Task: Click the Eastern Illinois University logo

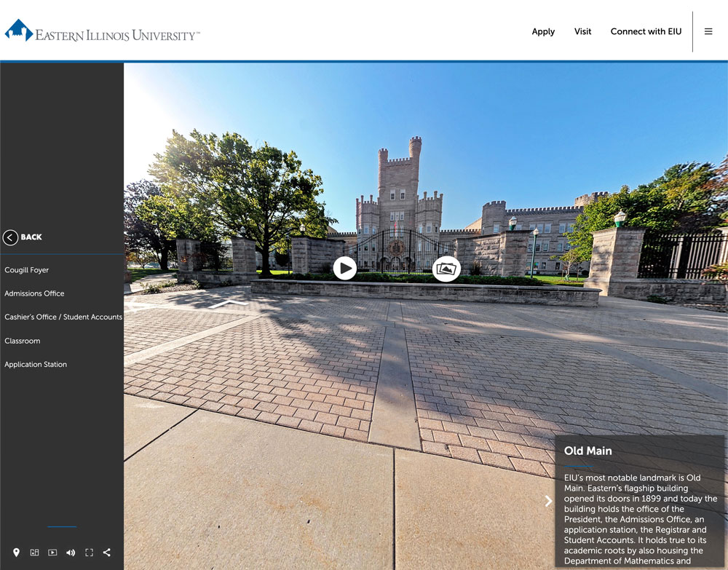Action: (102, 31)
